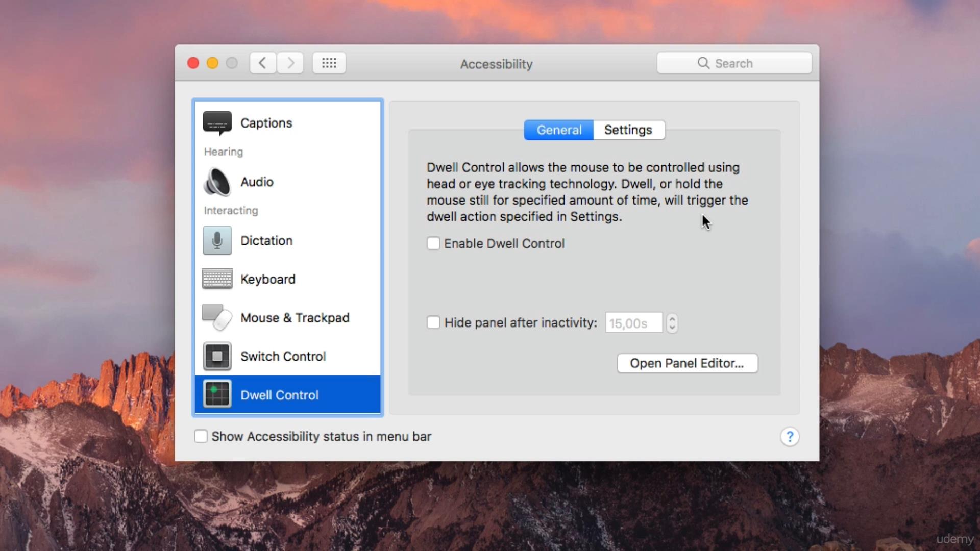Click the Keyboard icon in sidebar
The image size is (980, 551).
217,279
